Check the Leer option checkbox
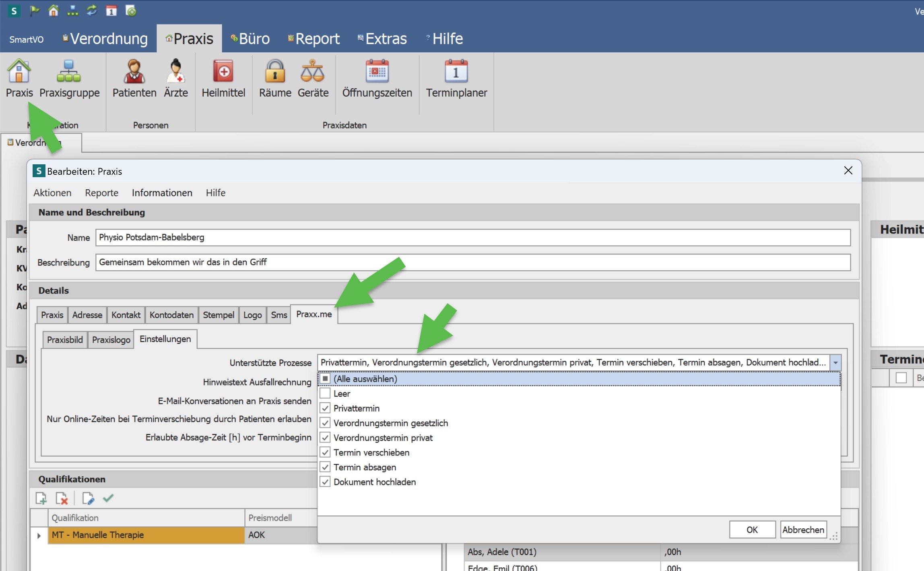Image resolution: width=924 pixels, height=571 pixels. click(x=325, y=393)
